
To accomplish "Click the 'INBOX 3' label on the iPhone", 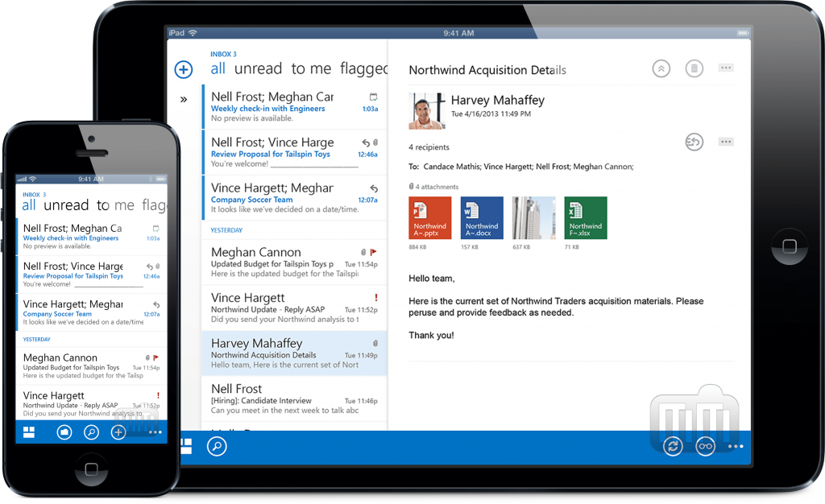I will [x=34, y=195].
